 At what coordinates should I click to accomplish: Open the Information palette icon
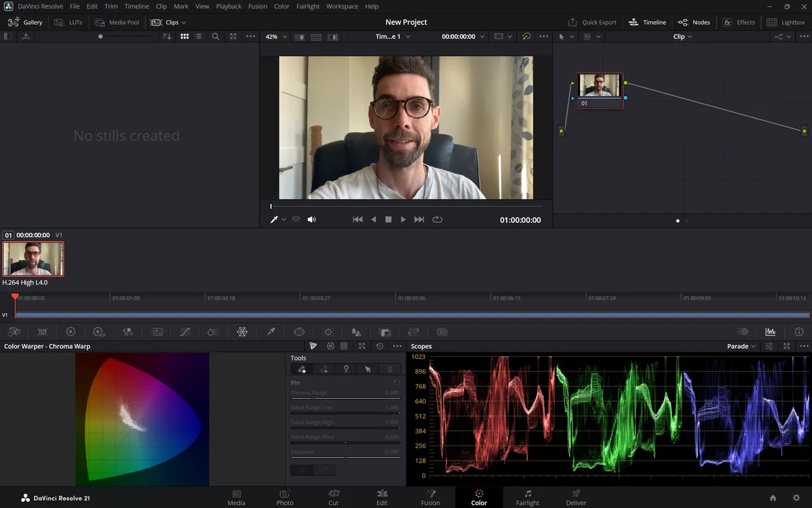pos(798,332)
